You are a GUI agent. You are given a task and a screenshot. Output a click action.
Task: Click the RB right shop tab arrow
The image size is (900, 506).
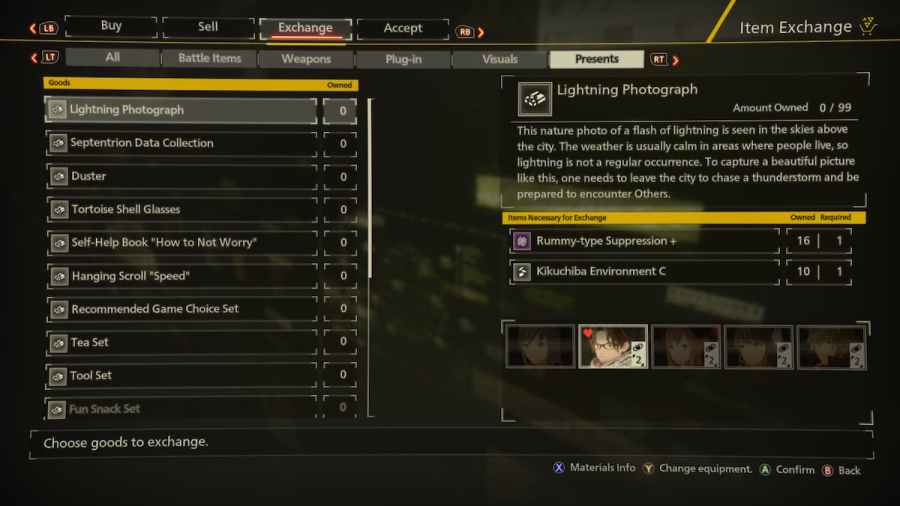pos(481,32)
